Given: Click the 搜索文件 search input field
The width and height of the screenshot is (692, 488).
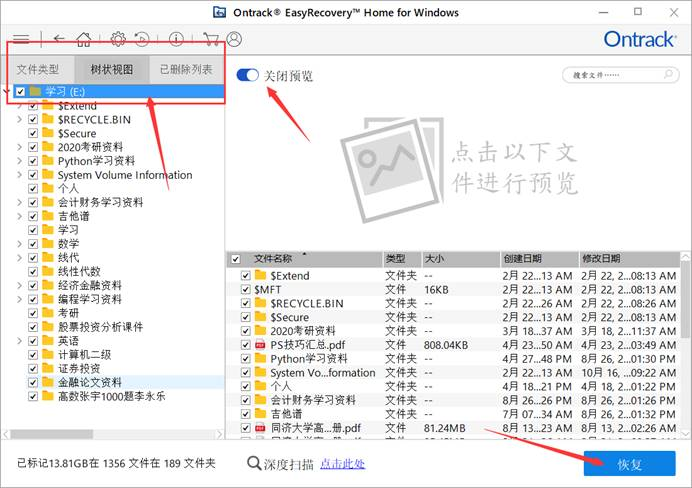Looking at the screenshot, I should click(621, 75).
